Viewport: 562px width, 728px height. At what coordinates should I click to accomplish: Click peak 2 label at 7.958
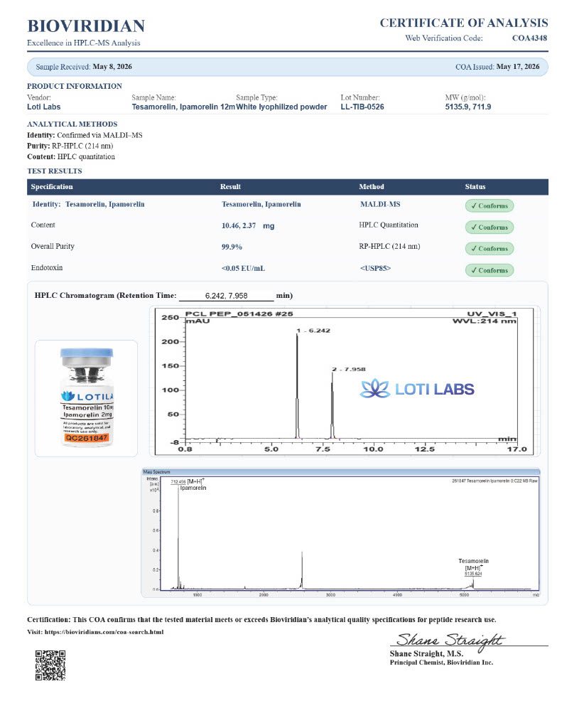pyautogui.click(x=349, y=369)
